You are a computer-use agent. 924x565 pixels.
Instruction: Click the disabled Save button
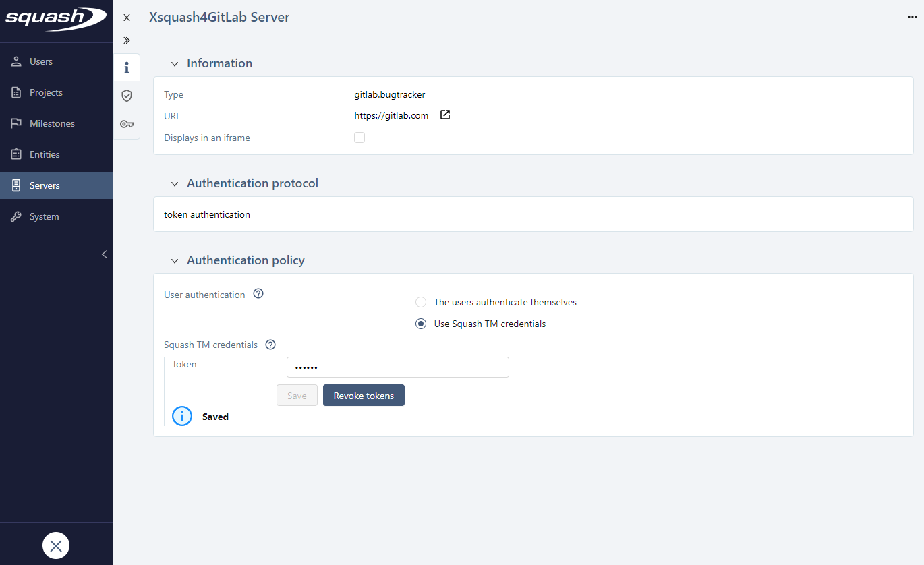[x=297, y=395]
